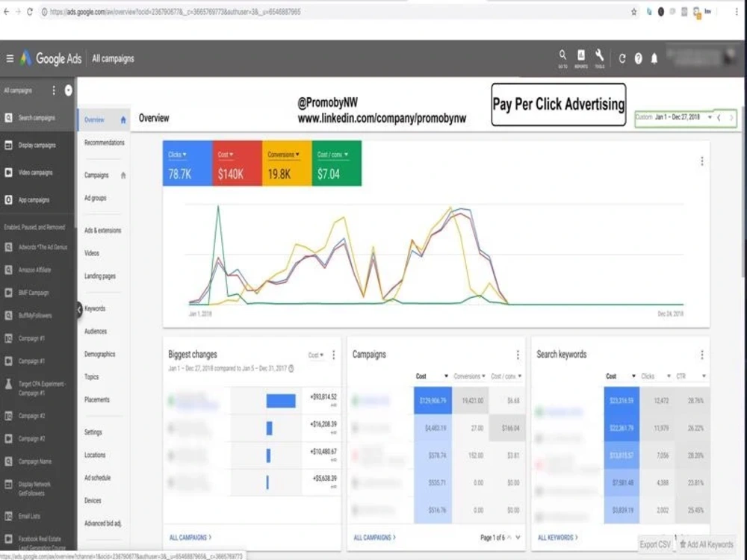The width and height of the screenshot is (747, 560).
Task: Click the refresh icon in header
Action: [622, 58]
